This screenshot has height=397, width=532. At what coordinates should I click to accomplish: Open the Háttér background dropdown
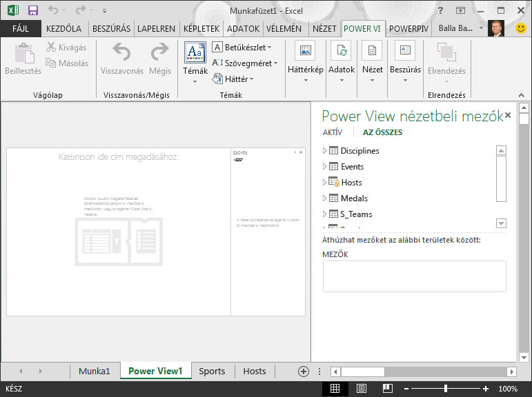(x=233, y=79)
